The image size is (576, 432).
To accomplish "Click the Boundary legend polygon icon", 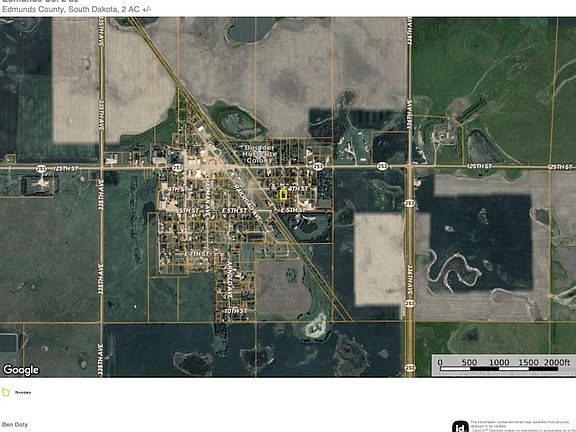I will tap(6, 392).
